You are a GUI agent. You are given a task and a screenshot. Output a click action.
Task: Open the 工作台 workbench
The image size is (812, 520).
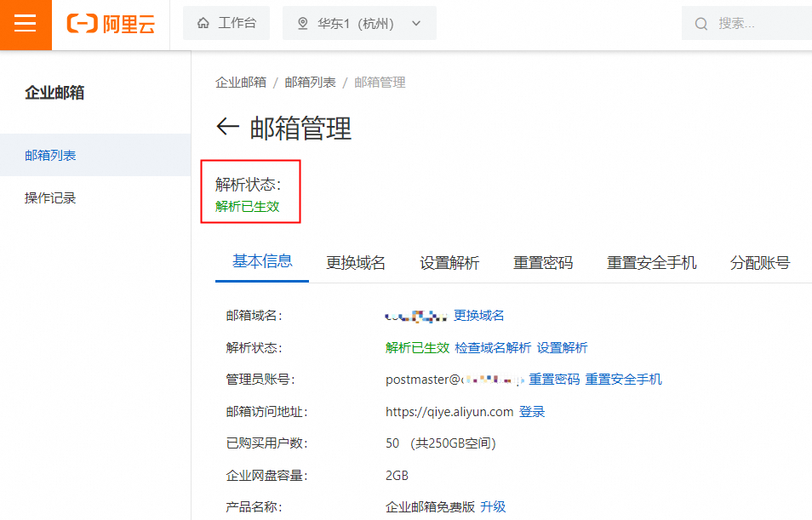coord(226,23)
